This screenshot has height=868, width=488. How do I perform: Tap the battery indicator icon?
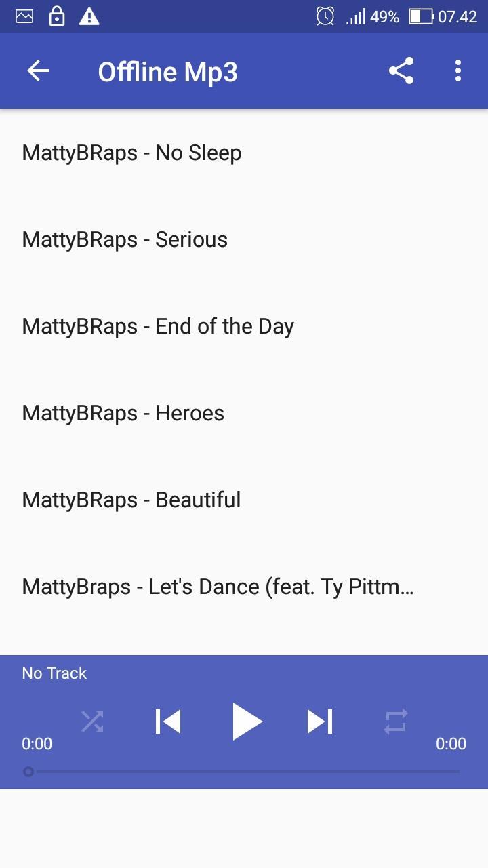tap(421, 16)
